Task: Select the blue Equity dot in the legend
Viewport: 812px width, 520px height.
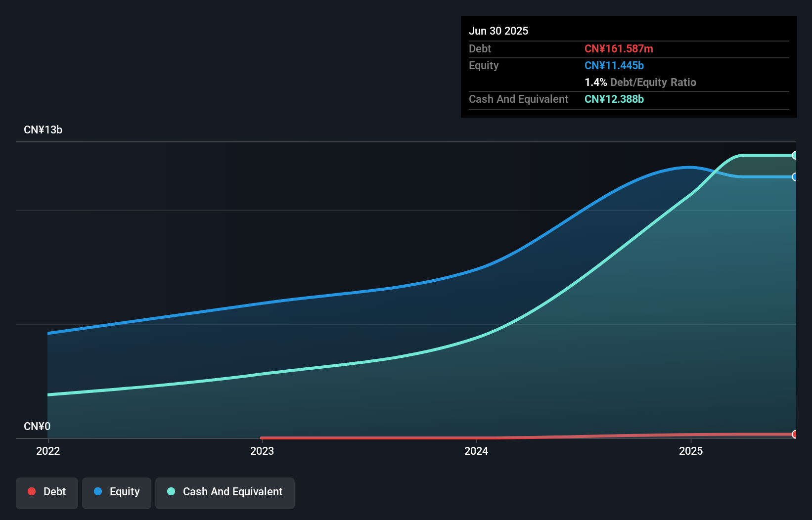Action: [99, 491]
